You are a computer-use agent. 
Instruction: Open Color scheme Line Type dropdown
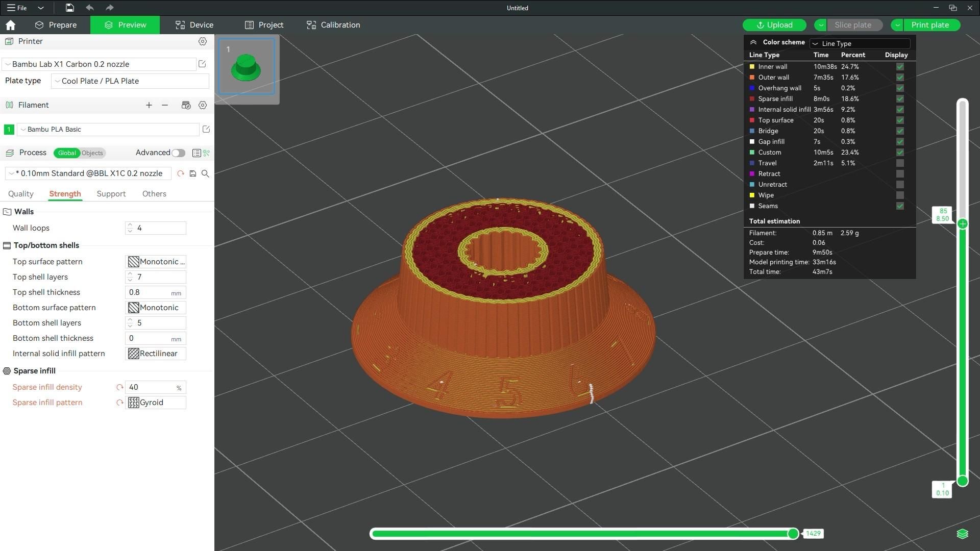coord(860,44)
